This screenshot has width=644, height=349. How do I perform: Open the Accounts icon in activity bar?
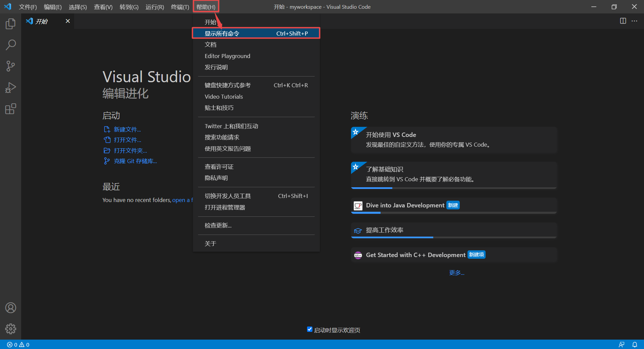(10, 308)
